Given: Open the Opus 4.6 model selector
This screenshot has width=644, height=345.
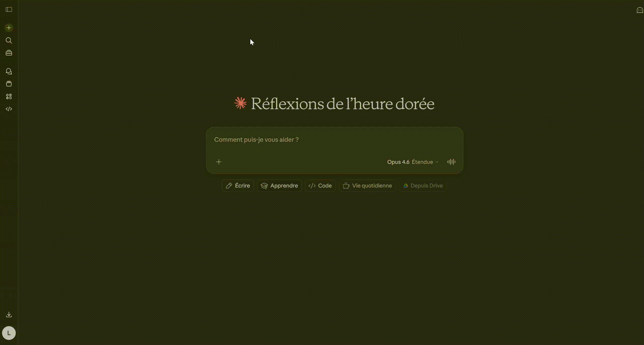Looking at the screenshot, I should point(398,162).
